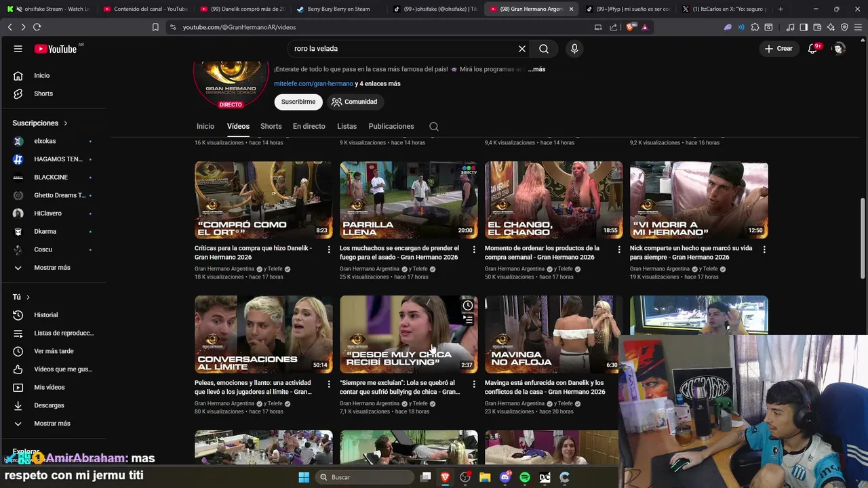Screen dimensions: 868x488
Task: Expand channel description with ...más
Action: pos(536,69)
